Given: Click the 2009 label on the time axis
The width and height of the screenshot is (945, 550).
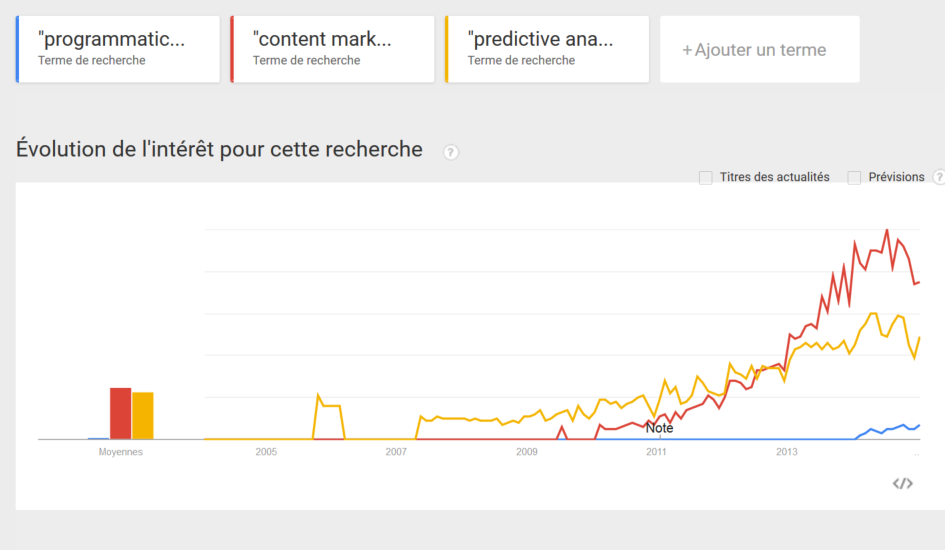Looking at the screenshot, I should pos(527,452).
